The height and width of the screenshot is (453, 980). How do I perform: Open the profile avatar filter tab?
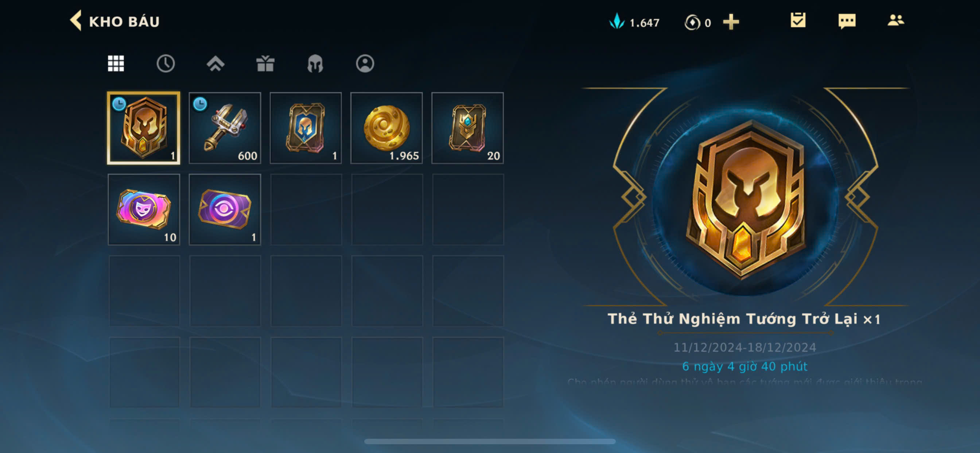point(365,63)
